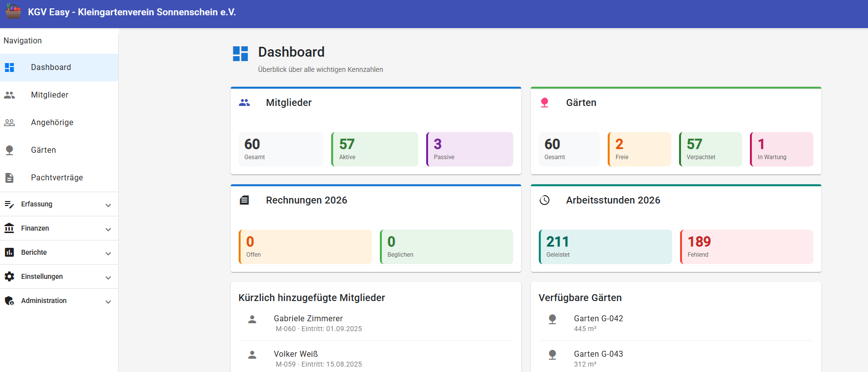Click the Administration shield icon
Viewport: 868px width, 372px height.
pyautogui.click(x=9, y=301)
